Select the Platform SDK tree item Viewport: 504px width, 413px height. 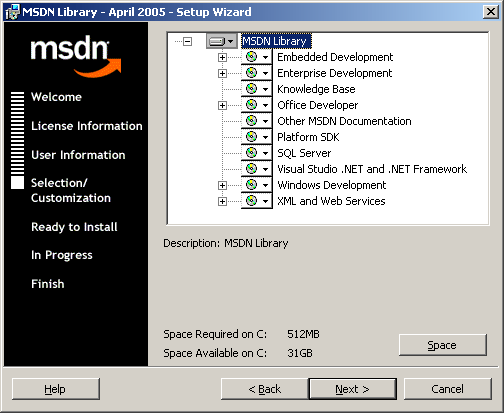tap(308, 137)
